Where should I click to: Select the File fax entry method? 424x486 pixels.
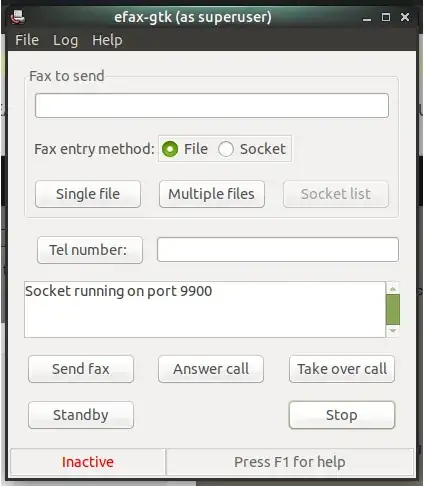170,149
